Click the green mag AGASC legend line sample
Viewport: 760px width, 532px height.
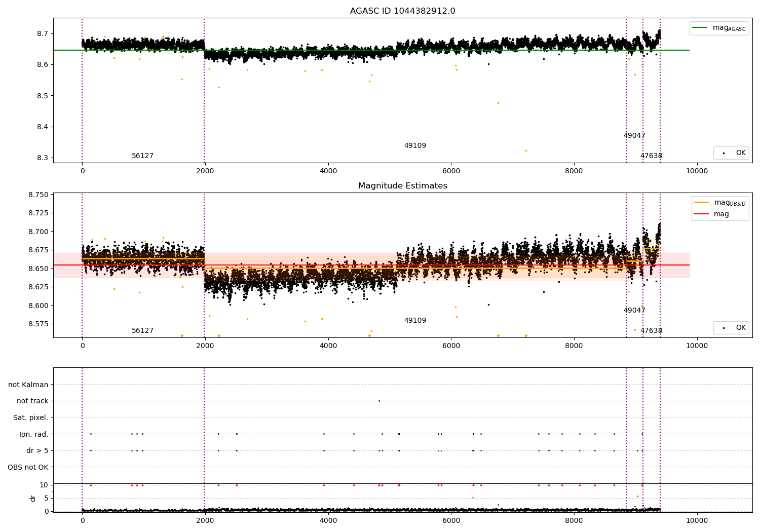[700, 28]
